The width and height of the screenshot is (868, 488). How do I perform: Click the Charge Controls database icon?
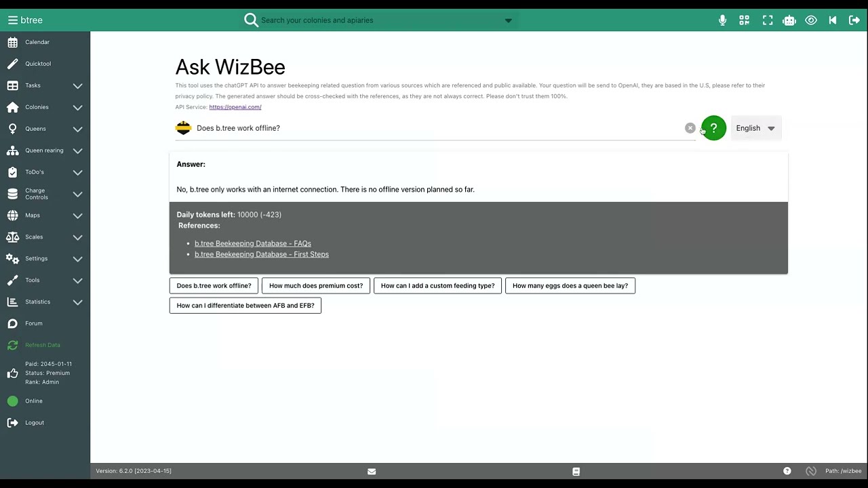(x=12, y=194)
